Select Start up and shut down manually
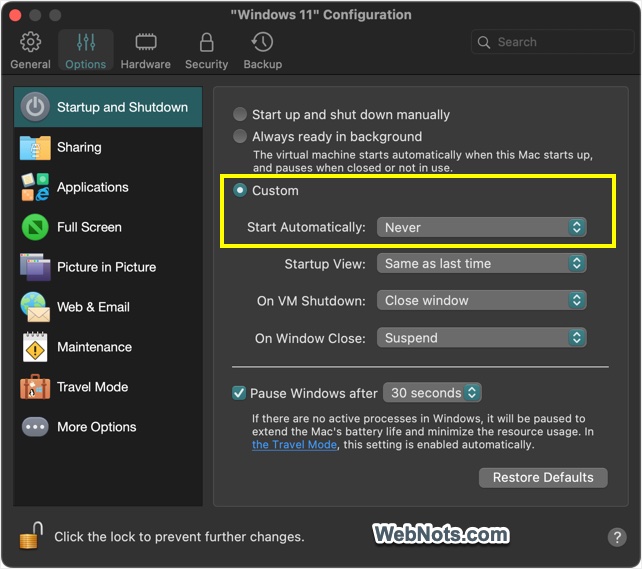This screenshot has width=642, height=569. (x=240, y=114)
